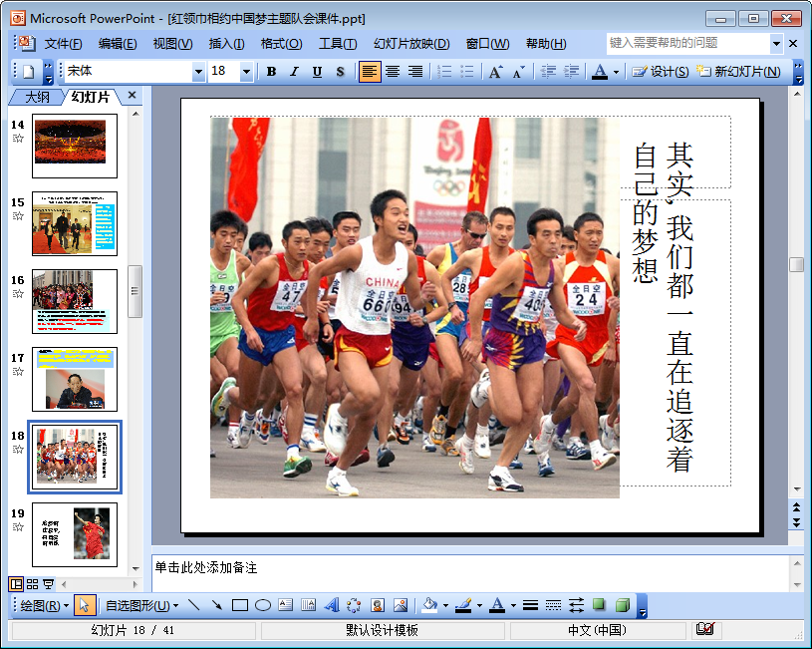
Task: Toggle underline formatting (U)
Action: (x=317, y=72)
